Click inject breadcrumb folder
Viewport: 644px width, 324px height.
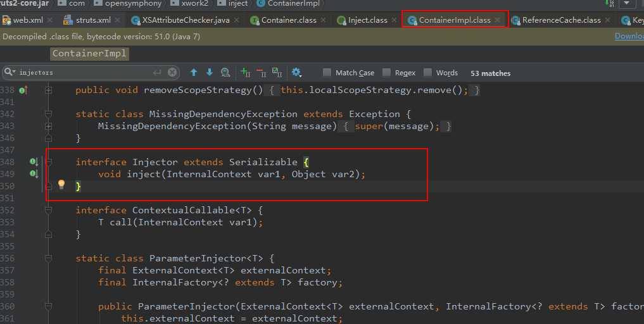(x=233, y=3)
